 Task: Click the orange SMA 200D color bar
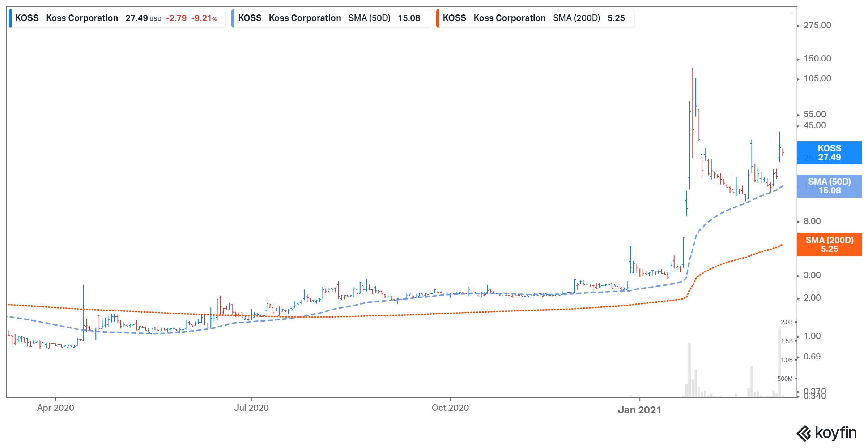tap(438, 18)
